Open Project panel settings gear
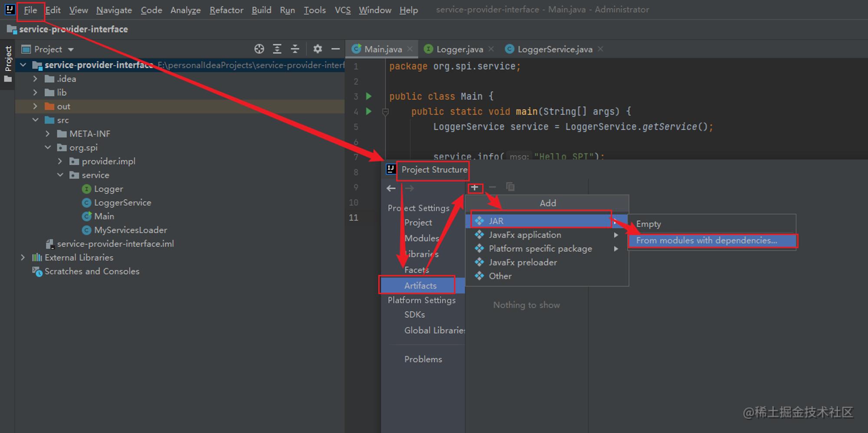This screenshot has width=868, height=433. 318,49
